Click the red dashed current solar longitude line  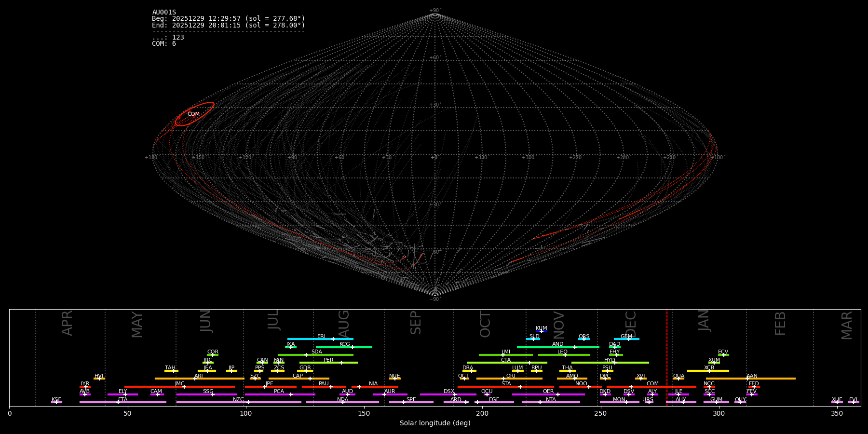[666, 357]
